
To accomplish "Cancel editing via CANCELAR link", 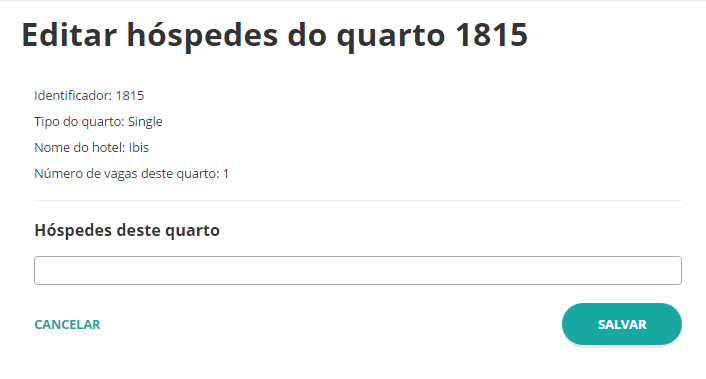I will 67,325.
